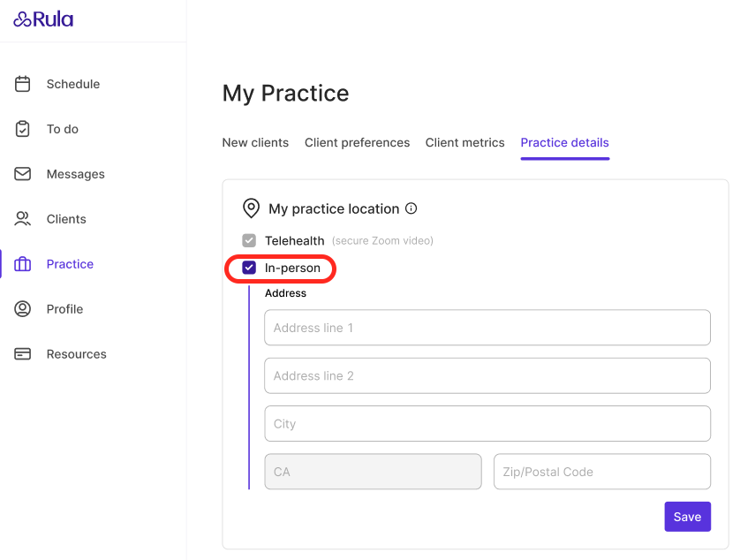
Task: Open the CA state dropdown
Action: (373, 472)
